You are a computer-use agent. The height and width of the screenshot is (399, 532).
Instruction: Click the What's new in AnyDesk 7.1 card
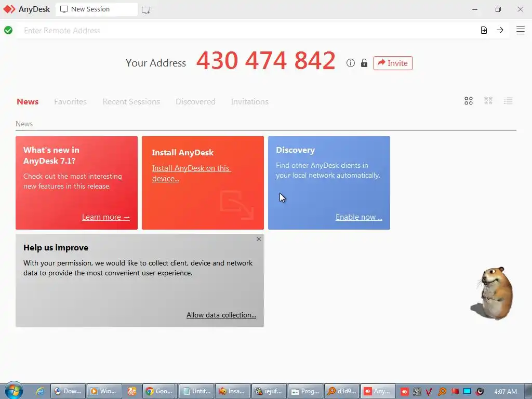pos(77,183)
